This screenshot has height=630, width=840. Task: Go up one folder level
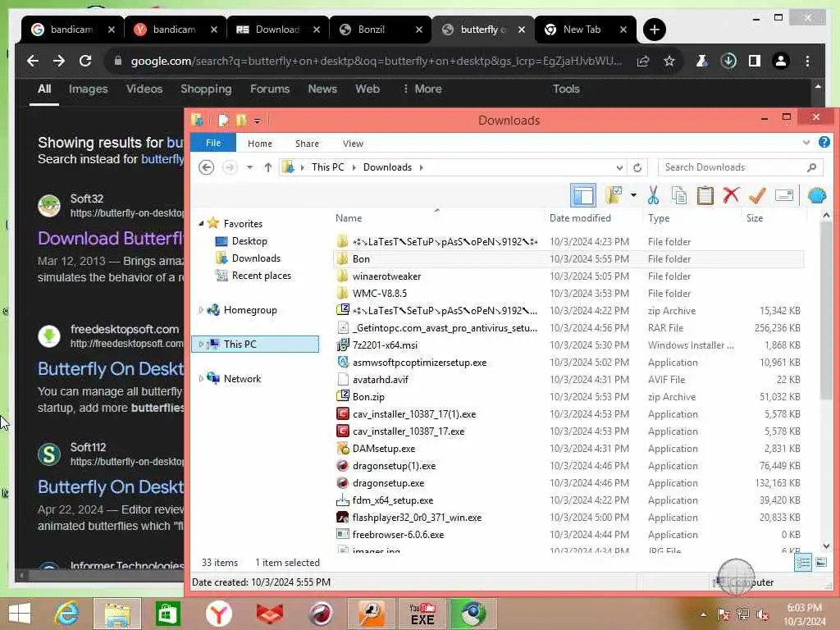[x=268, y=167]
